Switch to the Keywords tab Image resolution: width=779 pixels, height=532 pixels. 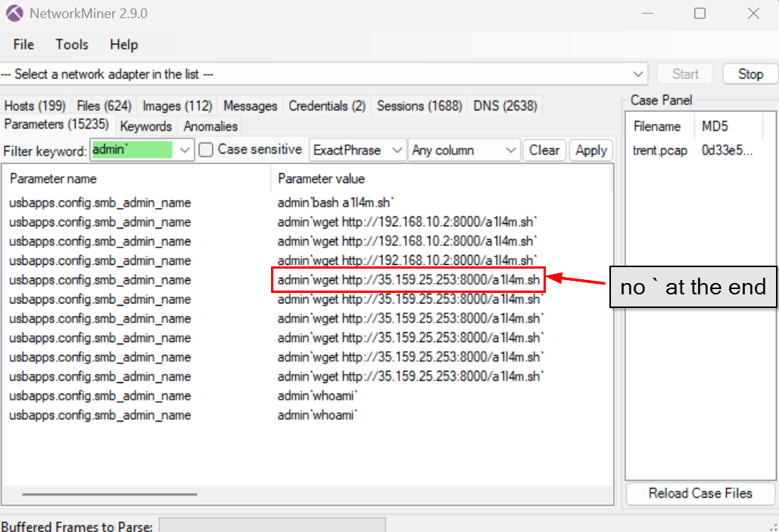pyautogui.click(x=146, y=126)
